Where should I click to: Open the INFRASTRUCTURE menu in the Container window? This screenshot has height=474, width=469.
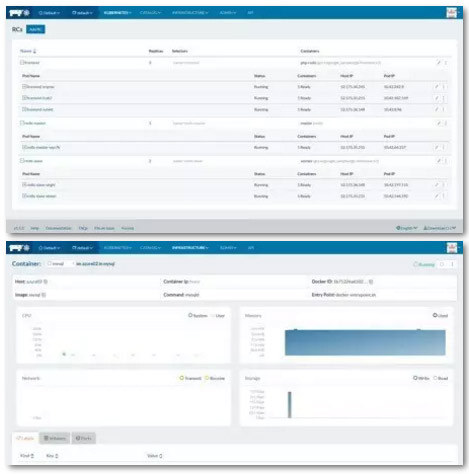pos(190,248)
